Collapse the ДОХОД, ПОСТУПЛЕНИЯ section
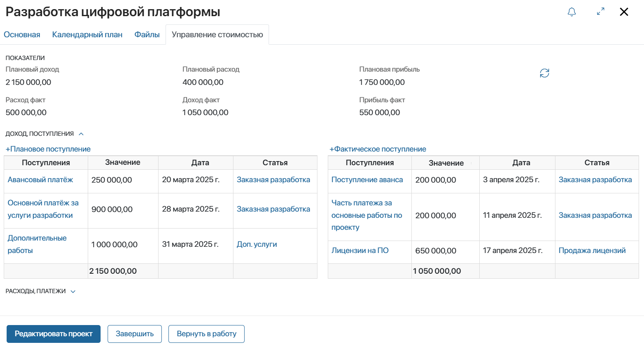 [81, 133]
